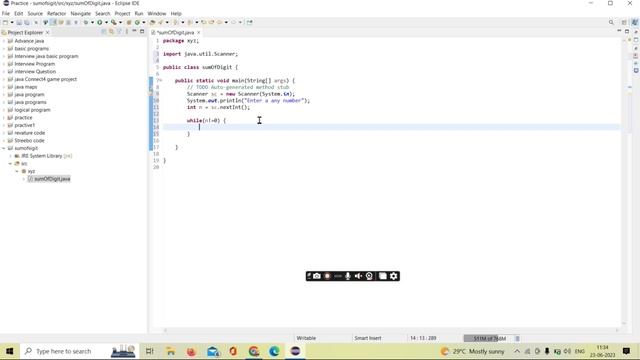Expand the Advance java project

pos(4,41)
